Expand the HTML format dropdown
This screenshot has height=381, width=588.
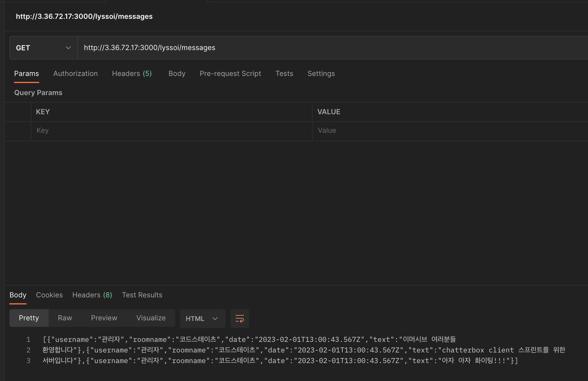click(202, 319)
